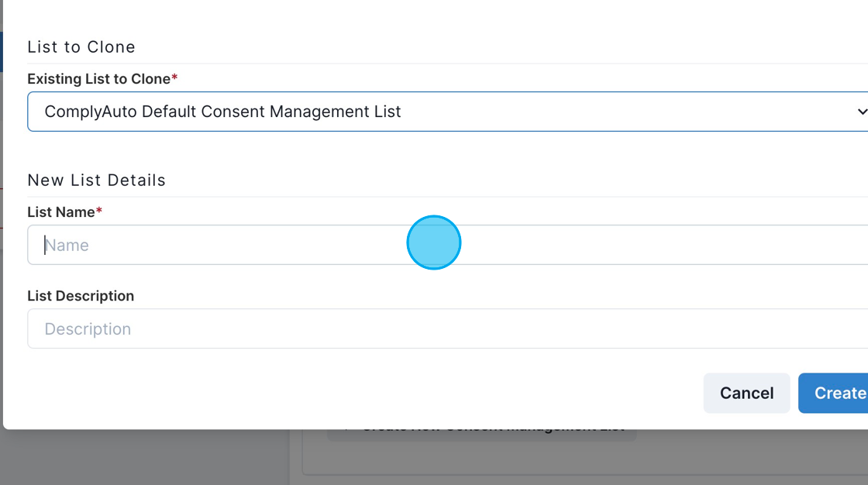868x485 pixels.
Task: Click the Create button
Action: [x=833, y=393]
